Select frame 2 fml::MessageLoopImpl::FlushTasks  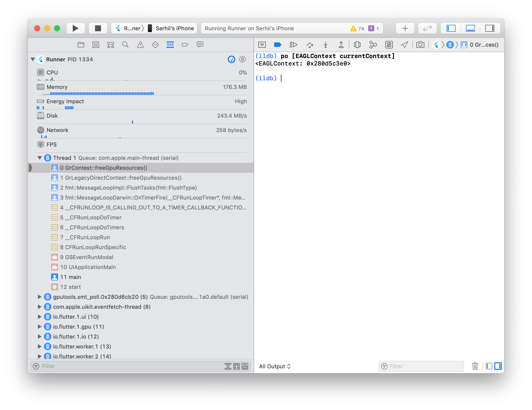pos(141,188)
